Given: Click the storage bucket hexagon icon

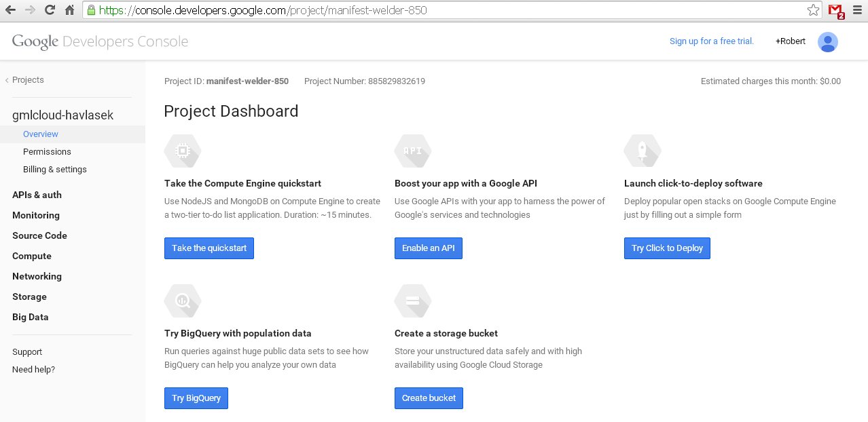Looking at the screenshot, I should 412,301.
